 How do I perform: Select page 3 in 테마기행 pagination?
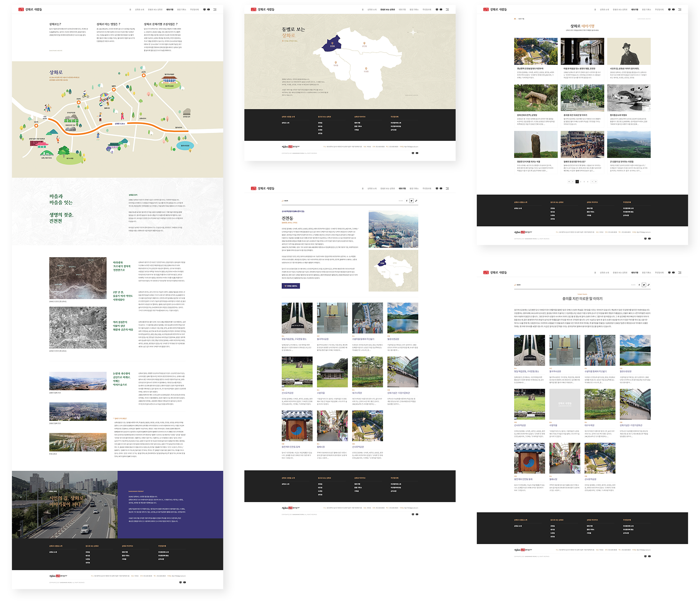point(584,182)
